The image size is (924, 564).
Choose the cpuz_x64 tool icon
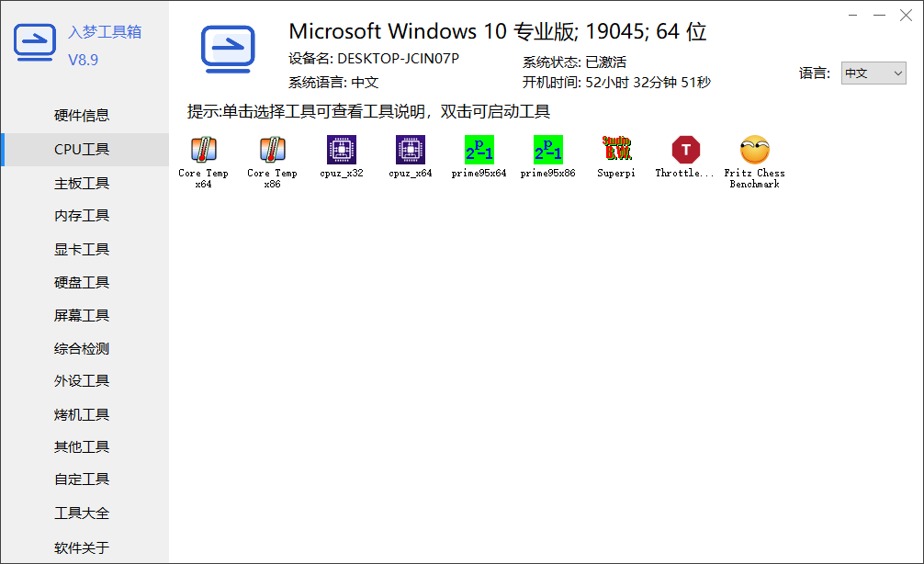(411, 150)
